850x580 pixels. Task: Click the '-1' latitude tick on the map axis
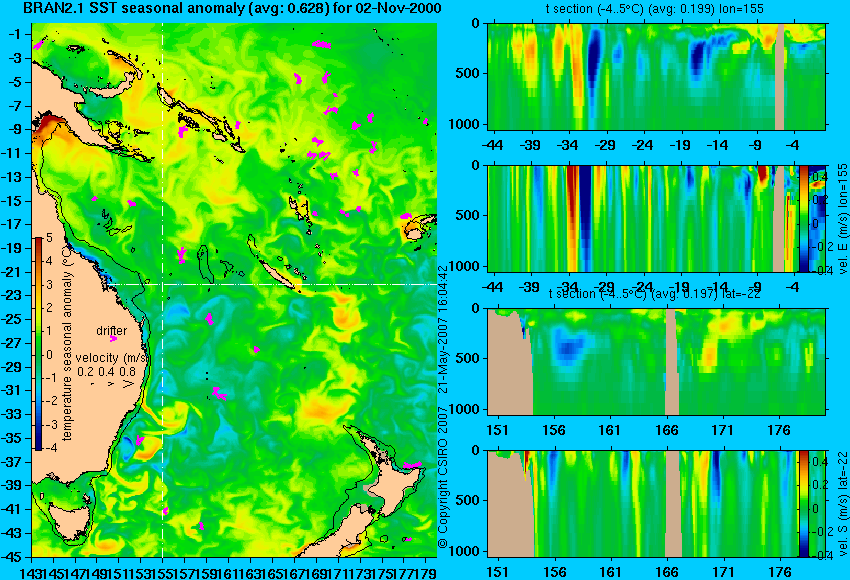click(x=15, y=34)
